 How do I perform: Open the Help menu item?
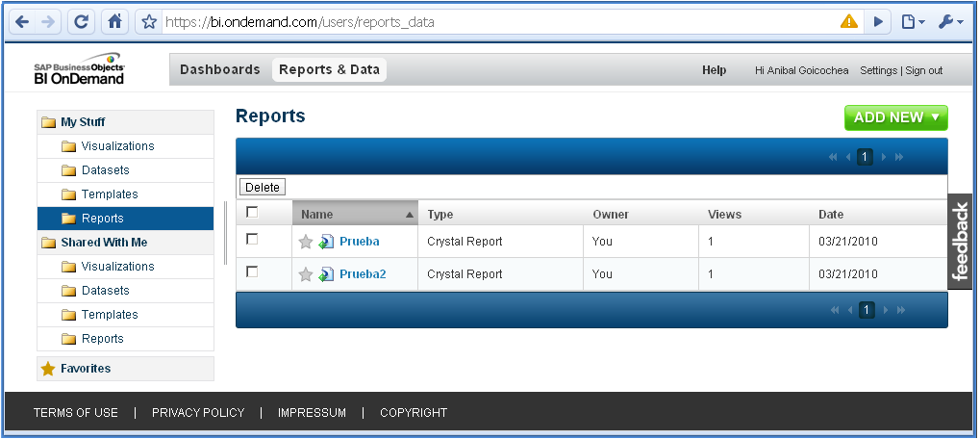tap(714, 70)
